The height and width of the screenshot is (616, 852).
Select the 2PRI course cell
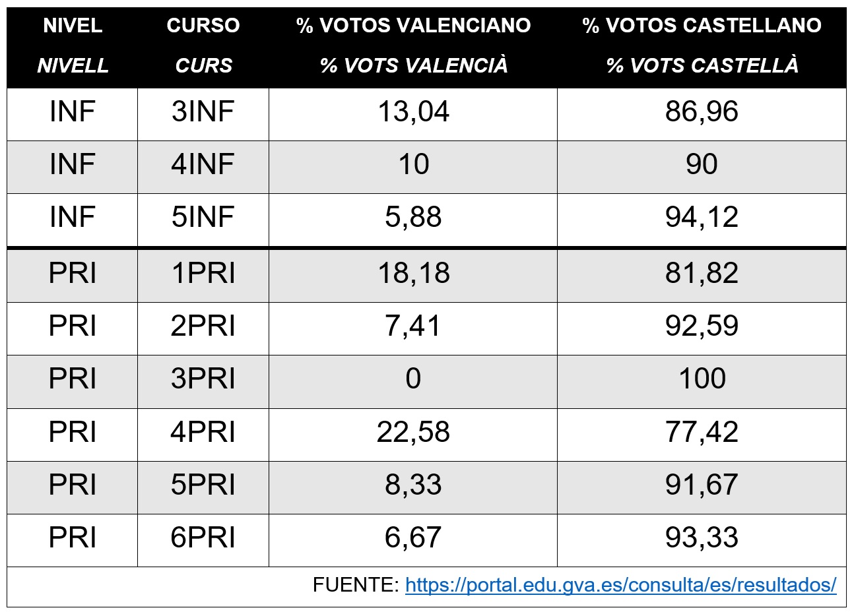point(203,326)
